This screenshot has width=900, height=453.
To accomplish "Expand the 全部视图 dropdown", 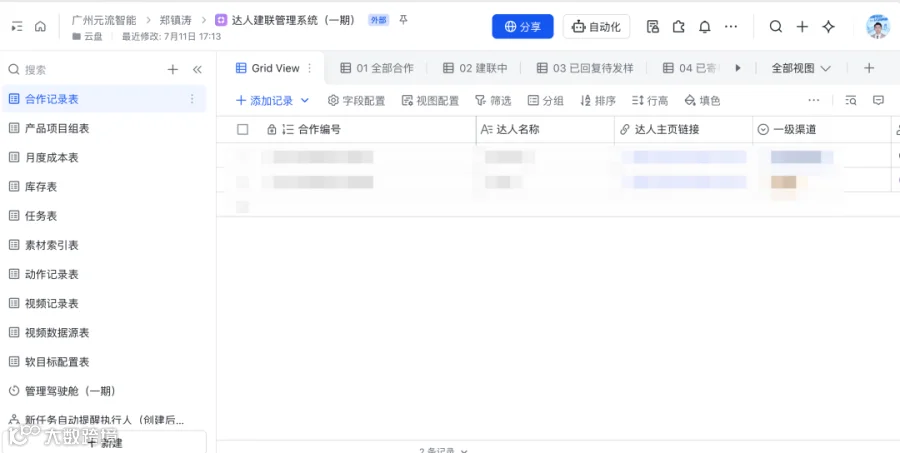I will (801, 68).
